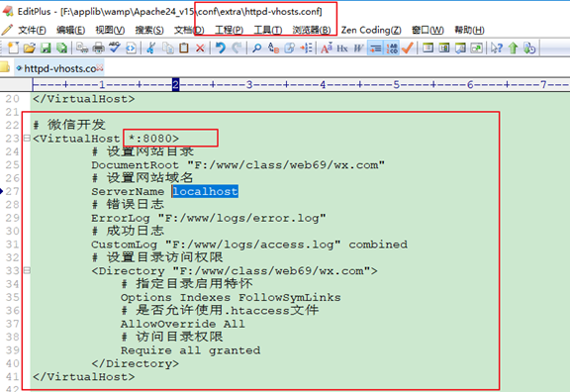Screen dimensions: 570x392
Task: Click the *:8080> port text
Action: (x=153, y=139)
